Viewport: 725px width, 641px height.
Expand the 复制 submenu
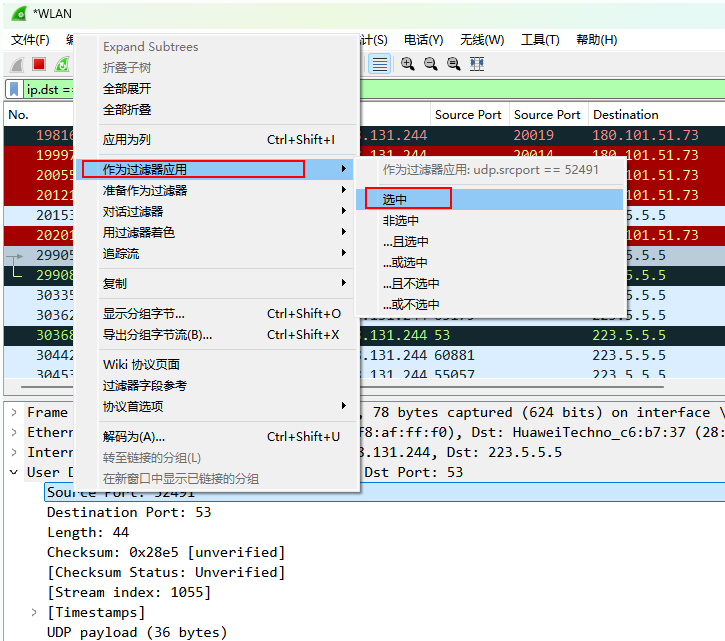(217, 284)
